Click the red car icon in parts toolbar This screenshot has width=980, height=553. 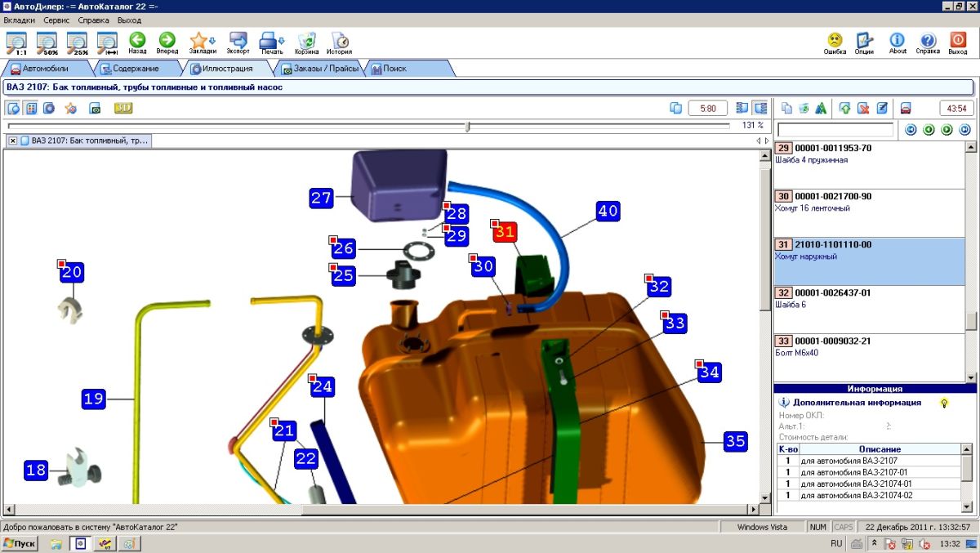coord(906,108)
